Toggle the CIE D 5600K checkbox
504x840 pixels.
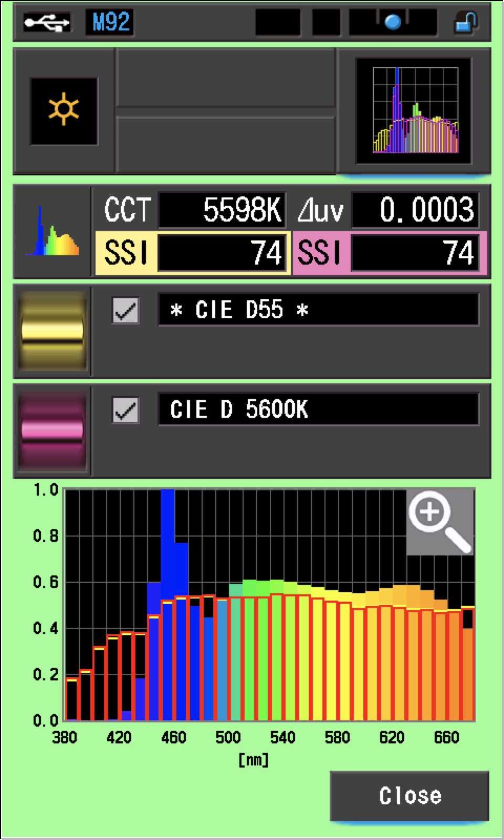(125, 410)
